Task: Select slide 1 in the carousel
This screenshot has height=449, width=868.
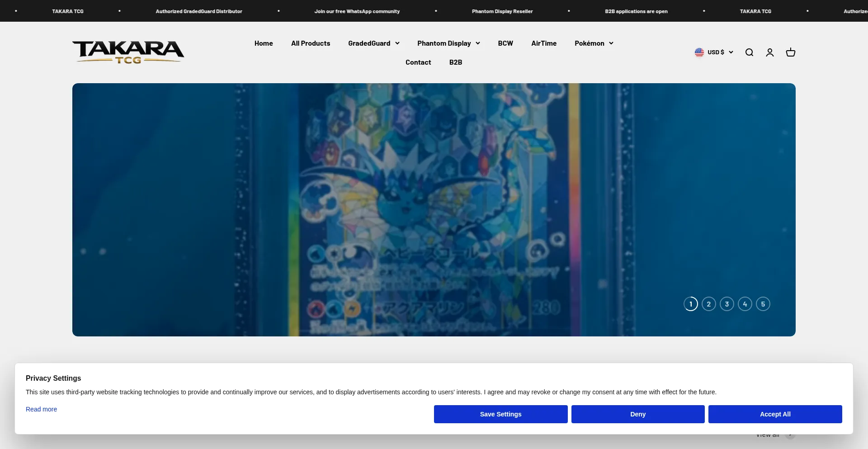Action: tap(691, 304)
